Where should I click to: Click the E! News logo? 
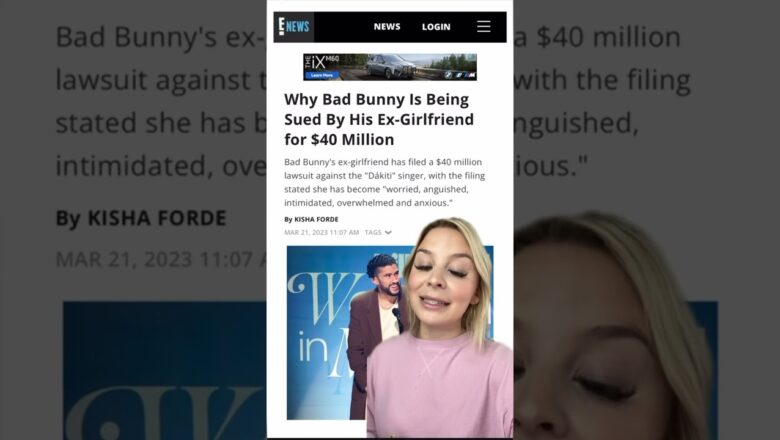293,26
